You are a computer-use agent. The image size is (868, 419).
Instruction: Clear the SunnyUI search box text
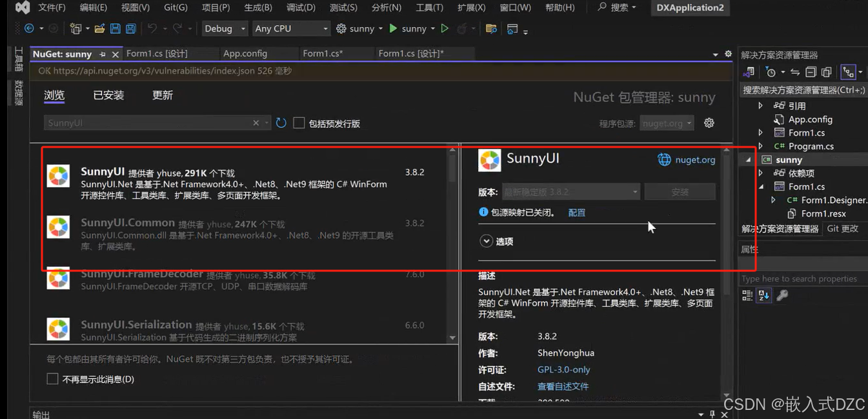tap(256, 122)
